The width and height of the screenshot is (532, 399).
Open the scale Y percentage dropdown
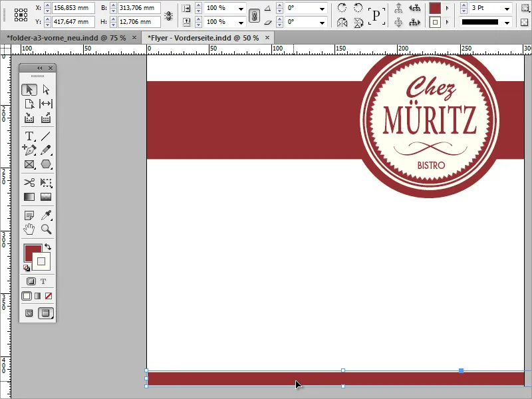click(241, 23)
